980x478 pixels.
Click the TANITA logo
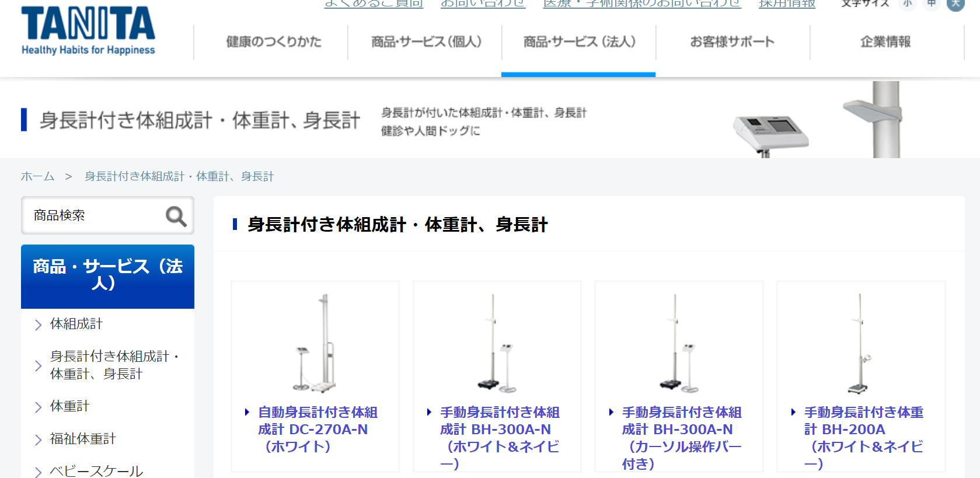(x=88, y=31)
